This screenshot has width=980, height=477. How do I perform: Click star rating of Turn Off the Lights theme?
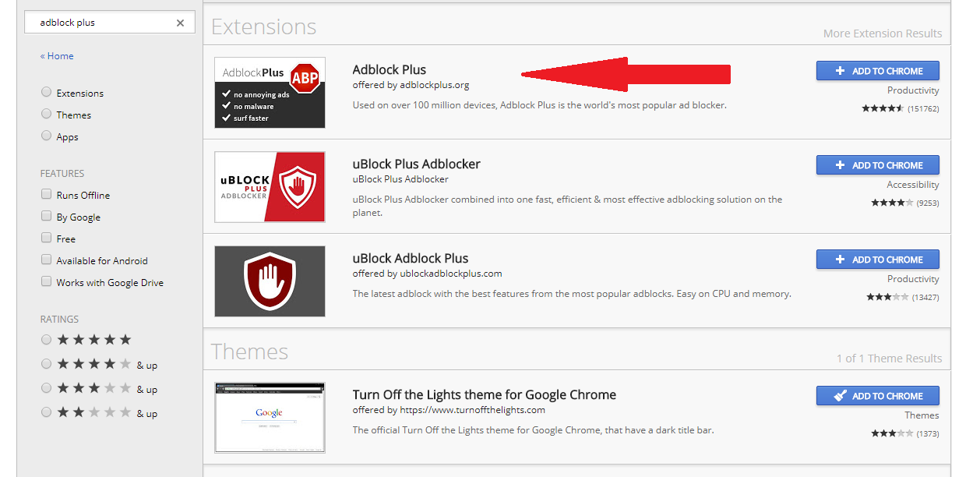[892, 433]
